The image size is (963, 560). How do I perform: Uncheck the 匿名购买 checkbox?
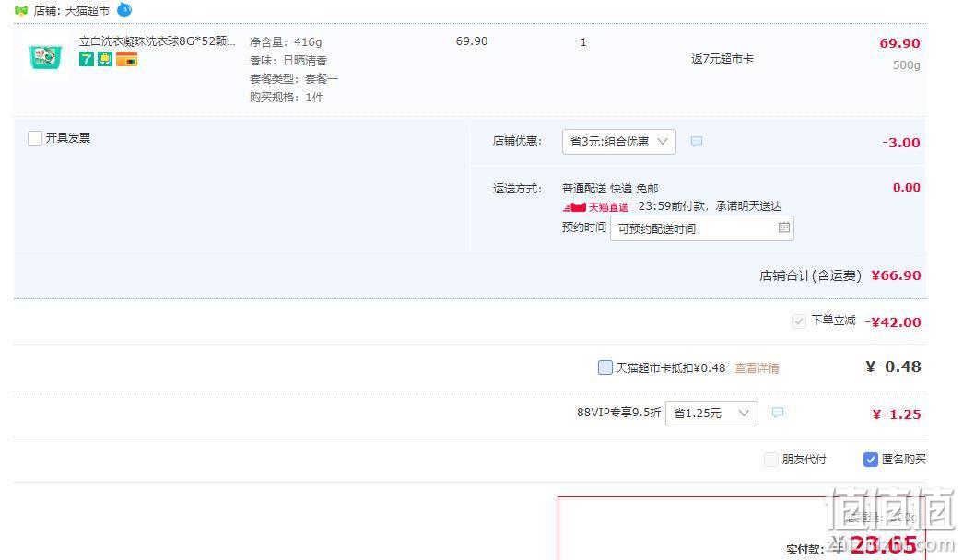(x=870, y=460)
